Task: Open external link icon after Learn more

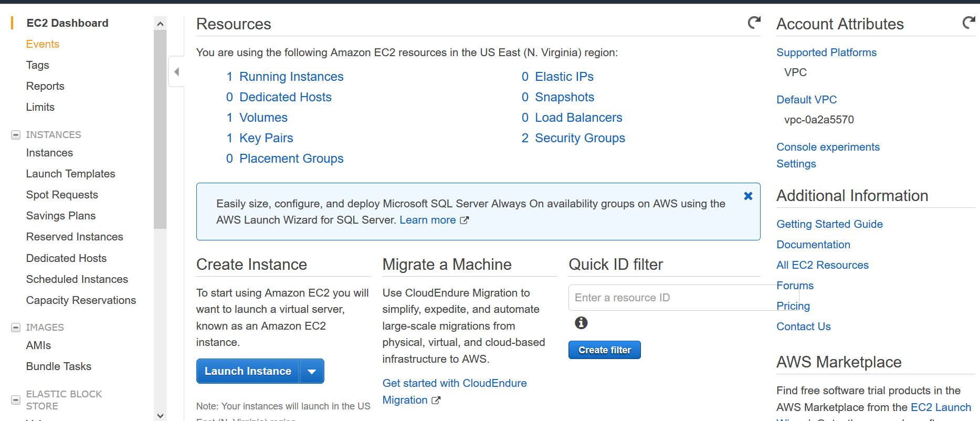Action: pos(464,220)
